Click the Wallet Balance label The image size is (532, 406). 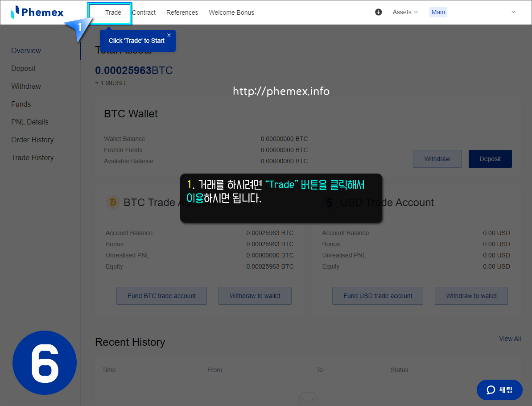[x=124, y=139]
